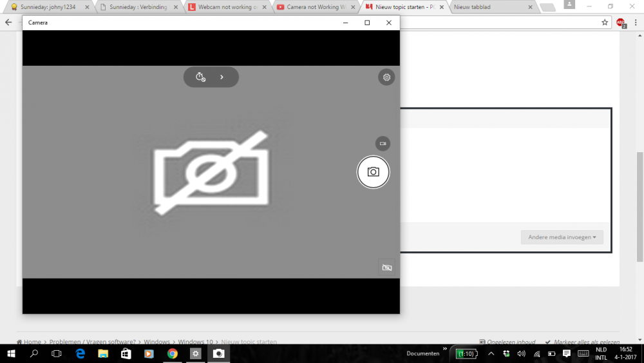Screen dimensions: 644x363
Task: Open the Action Center notifications
Action: (566, 353)
